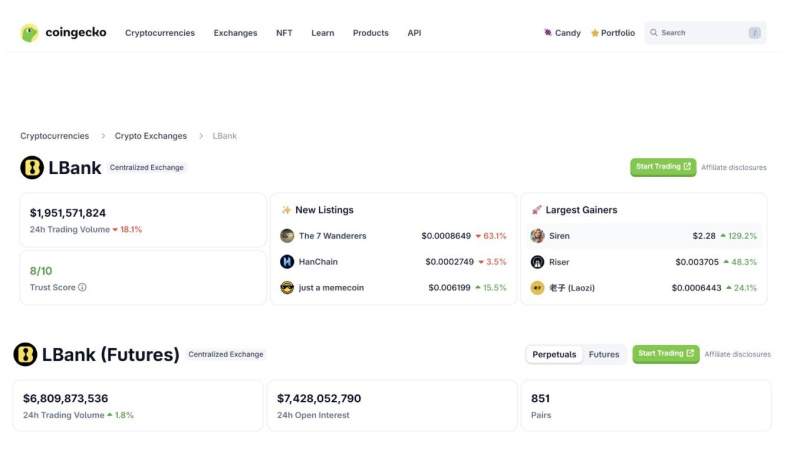
Task: Open Portfolio via the star icon
Action: 595,33
